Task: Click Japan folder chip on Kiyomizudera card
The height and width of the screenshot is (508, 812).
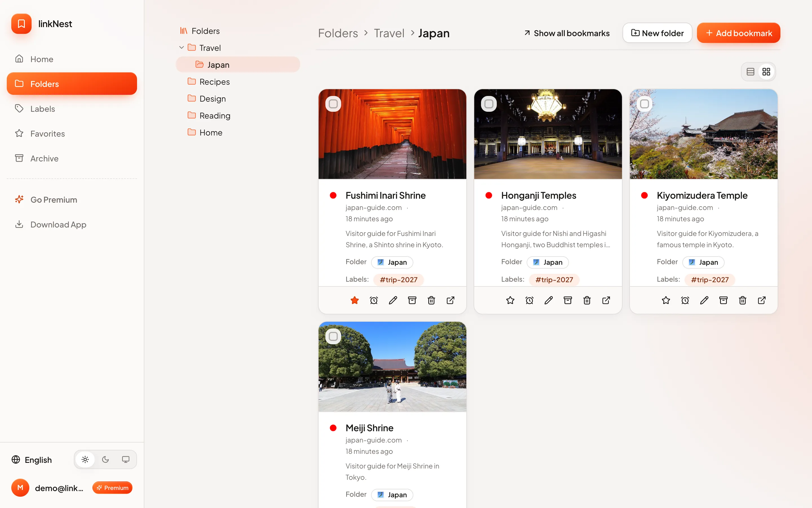Action: click(x=703, y=262)
